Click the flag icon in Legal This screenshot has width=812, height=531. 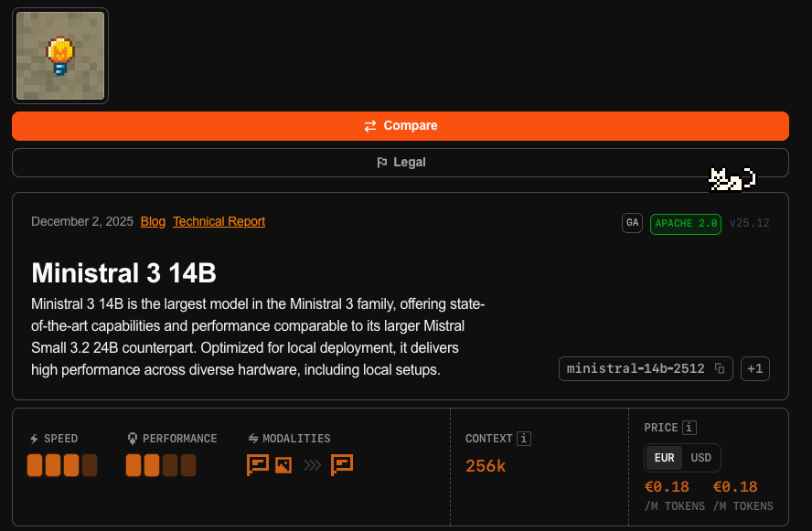point(382,163)
